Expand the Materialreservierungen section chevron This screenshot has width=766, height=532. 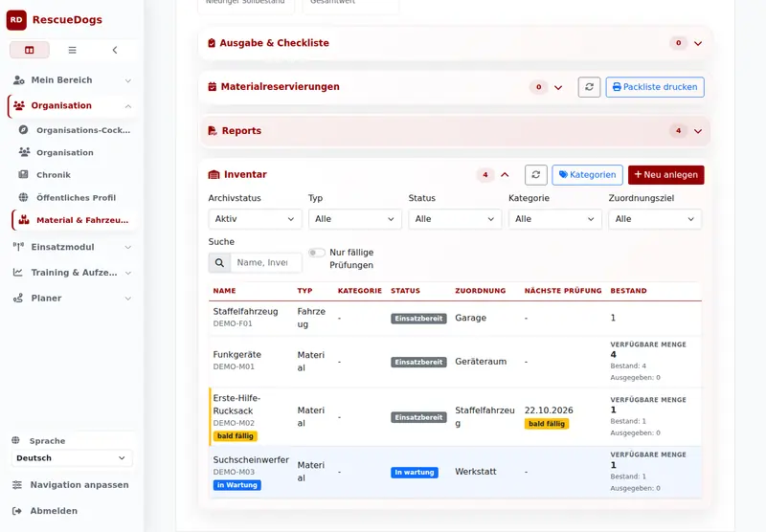[x=558, y=87]
